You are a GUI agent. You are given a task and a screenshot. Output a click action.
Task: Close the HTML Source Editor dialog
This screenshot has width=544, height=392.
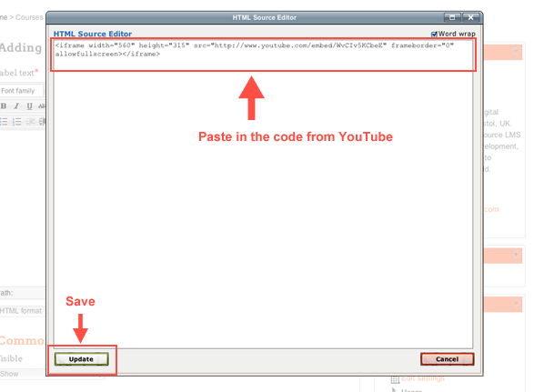click(x=470, y=17)
